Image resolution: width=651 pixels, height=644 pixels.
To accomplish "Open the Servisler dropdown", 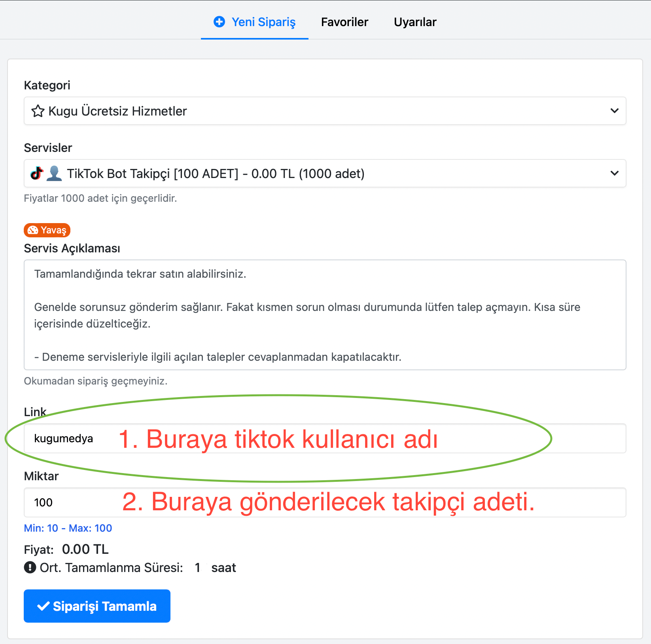I will tap(325, 173).
